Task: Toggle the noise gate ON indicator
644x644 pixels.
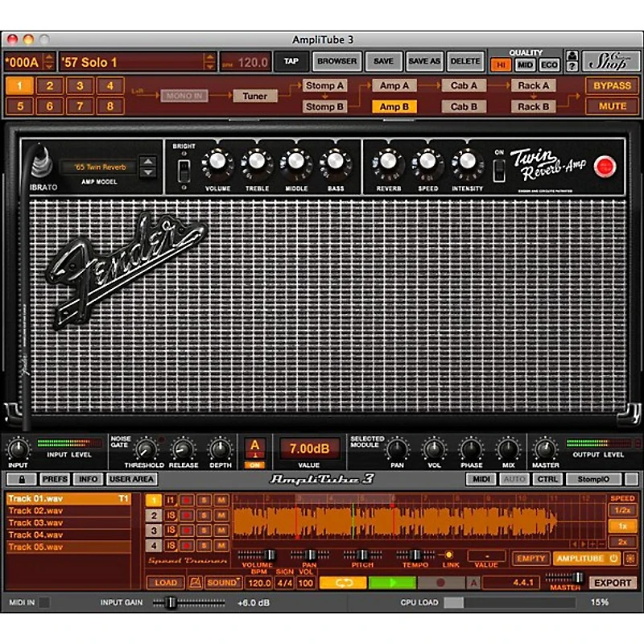Action: (x=254, y=465)
